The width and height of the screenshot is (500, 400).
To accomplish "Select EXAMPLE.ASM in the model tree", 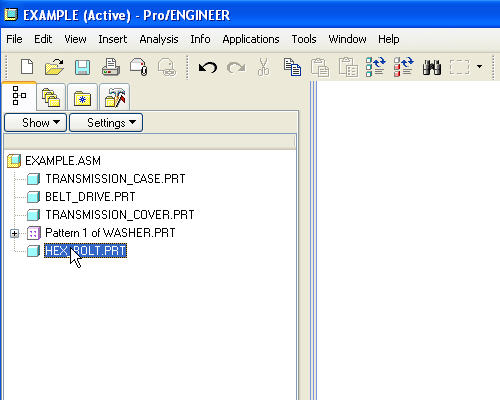I will [63, 161].
